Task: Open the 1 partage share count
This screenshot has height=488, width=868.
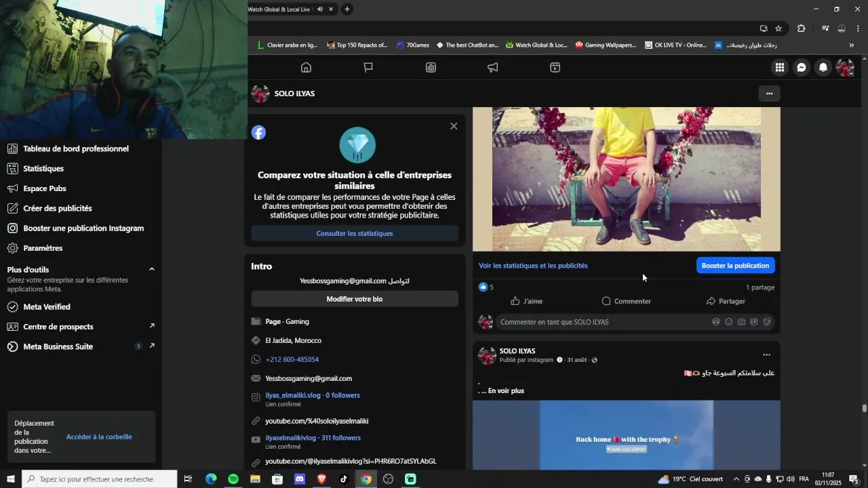Action: coord(760,287)
